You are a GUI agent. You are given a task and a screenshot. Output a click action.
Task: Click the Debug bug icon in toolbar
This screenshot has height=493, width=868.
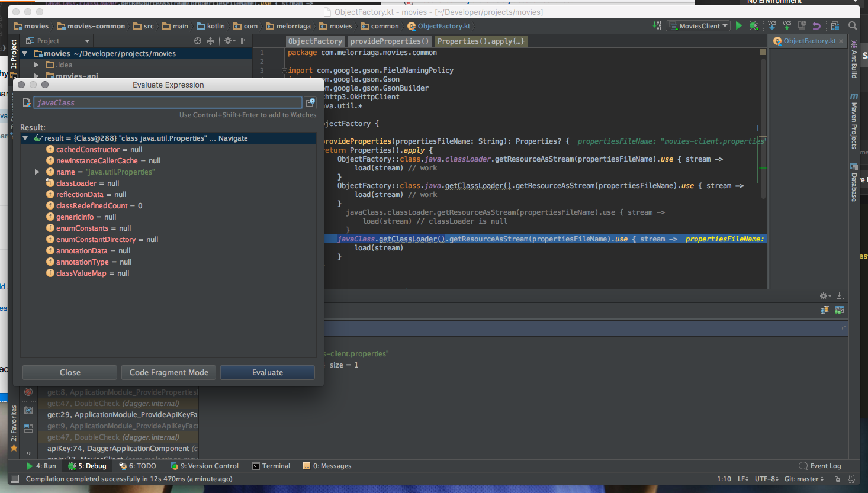coord(753,25)
